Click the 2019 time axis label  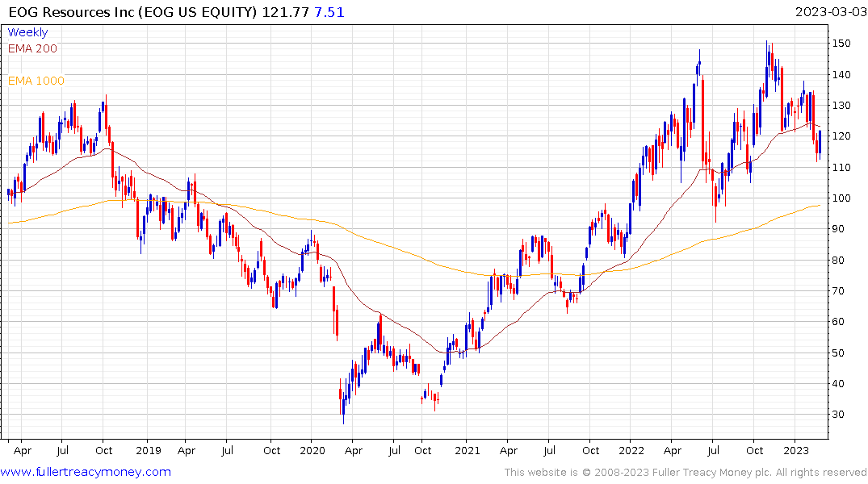tap(149, 450)
